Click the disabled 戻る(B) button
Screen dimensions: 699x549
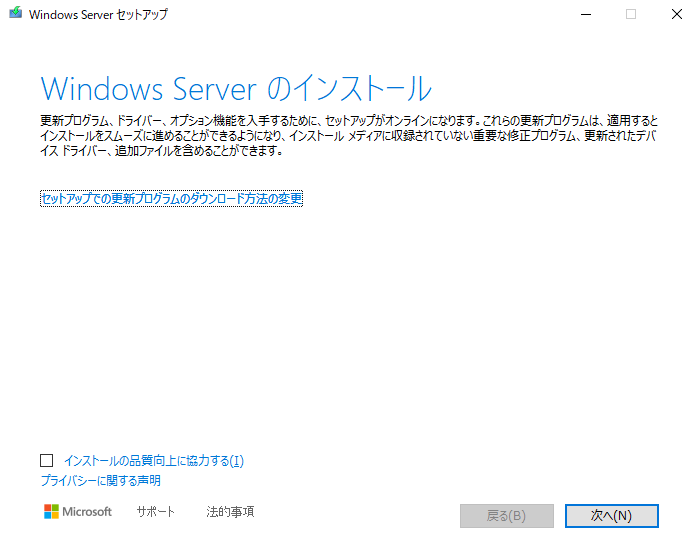coord(506,516)
